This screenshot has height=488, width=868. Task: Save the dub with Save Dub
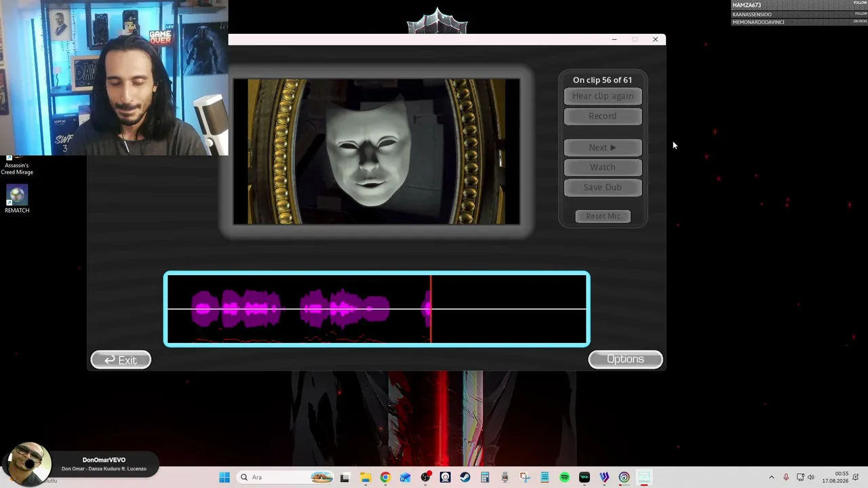603,187
